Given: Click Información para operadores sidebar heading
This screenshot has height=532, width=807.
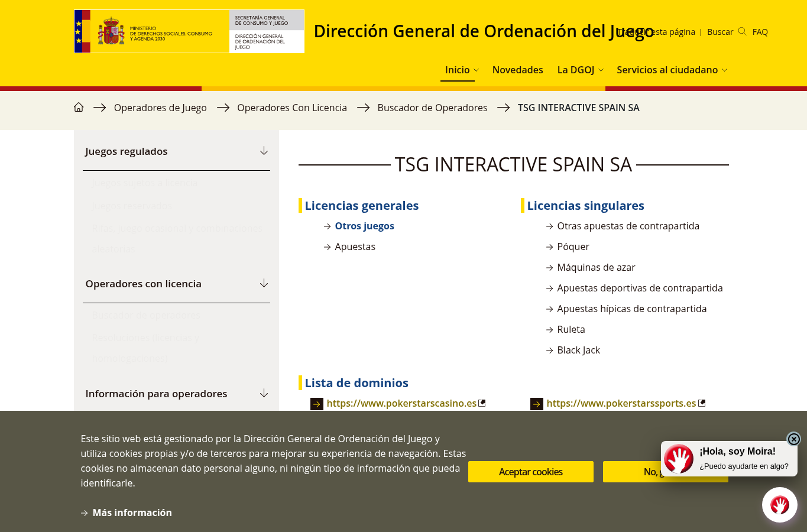Looking at the screenshot, I should (x=156, y=394).
